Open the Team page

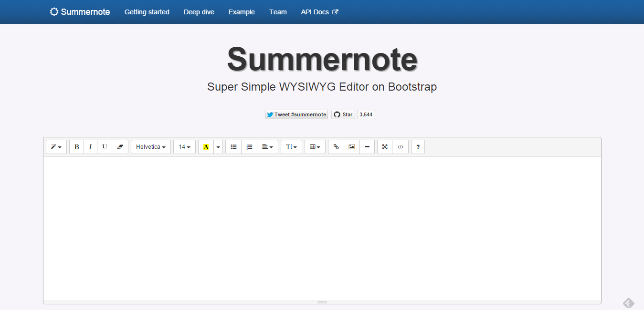[278, 12]
